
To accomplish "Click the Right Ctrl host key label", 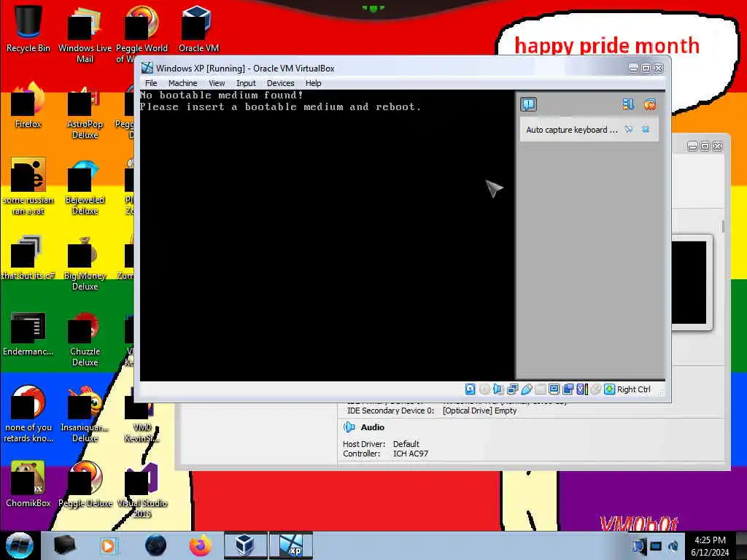I will click(x=634, y=389).
